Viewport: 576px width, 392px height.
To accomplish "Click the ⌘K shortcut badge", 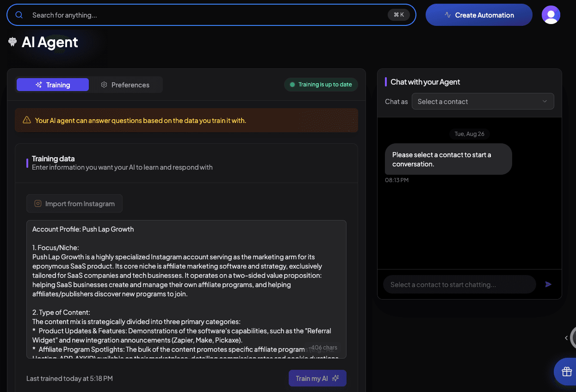I will tap(398, 15).
